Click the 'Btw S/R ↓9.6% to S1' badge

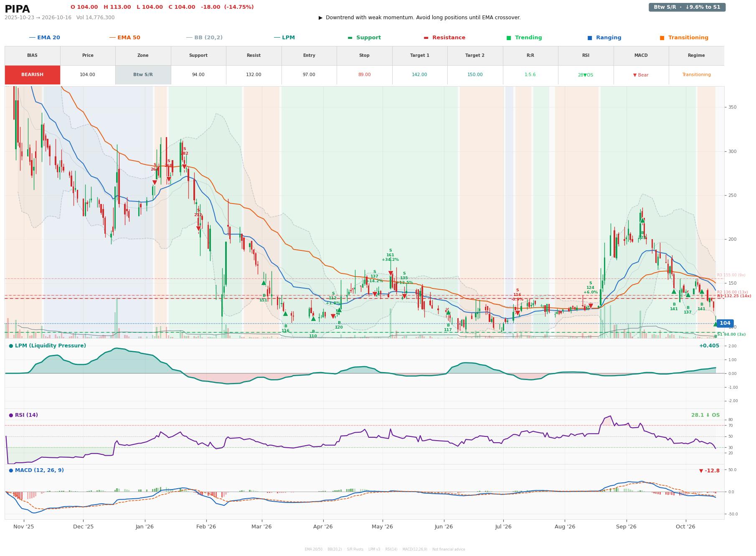[687, 7]
